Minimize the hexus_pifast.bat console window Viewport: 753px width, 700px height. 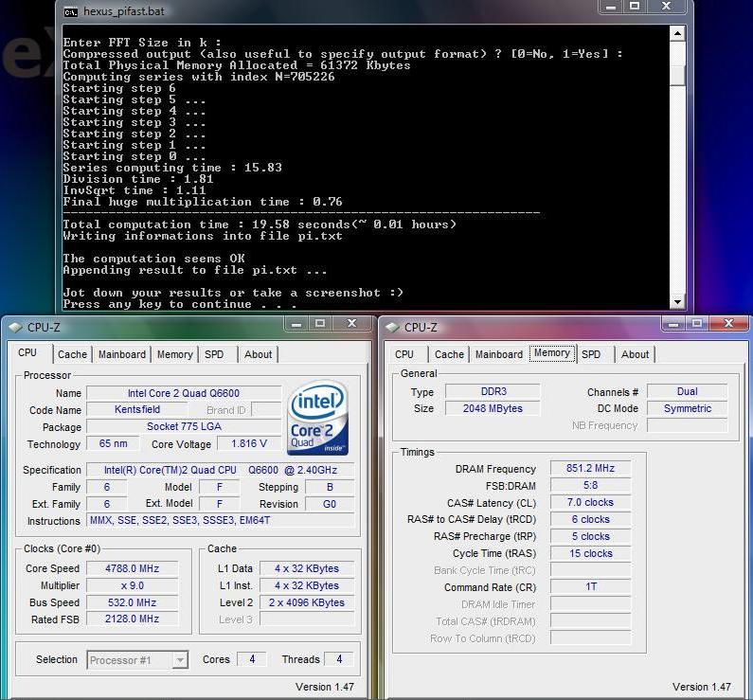(611, 7)
